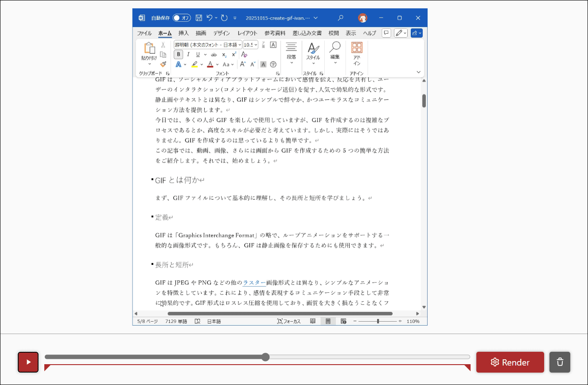Click the playback timeline slider handle
This screenshot has height=385, width=588.
[x=265, y=357]
